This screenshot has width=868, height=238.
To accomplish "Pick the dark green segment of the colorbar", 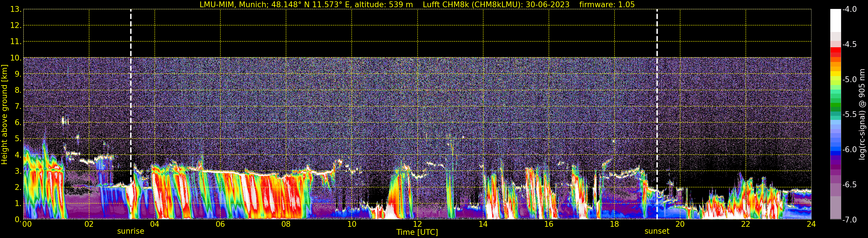I will coord(835,109).
